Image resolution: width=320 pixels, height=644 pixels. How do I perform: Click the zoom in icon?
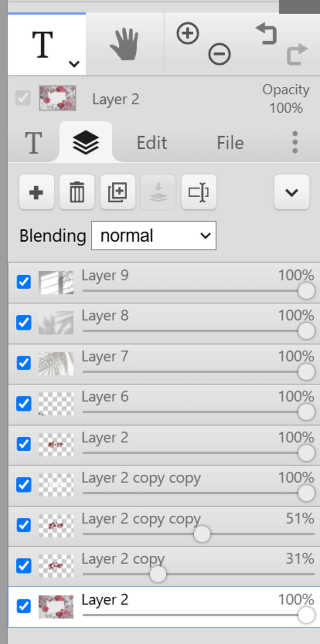click(x=187, y=33)
